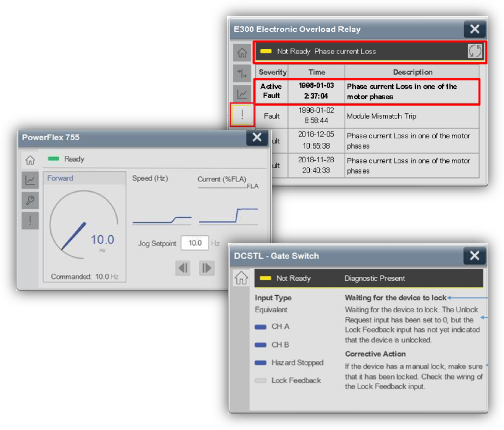The image size is (504, 430).
Task: Close the DCSTL - Gate Switch window
Action: pyautogui.click(x=475, y=256)
